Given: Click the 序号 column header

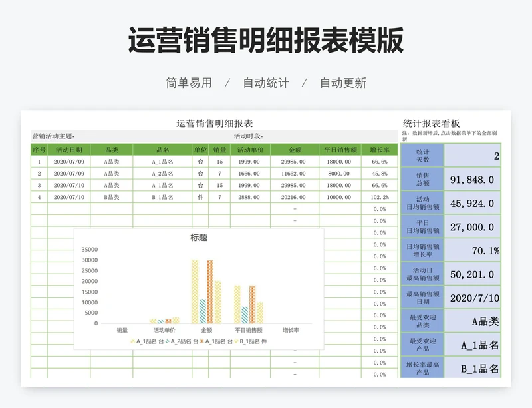Looking at the screenshot, I should coord(39,150).
